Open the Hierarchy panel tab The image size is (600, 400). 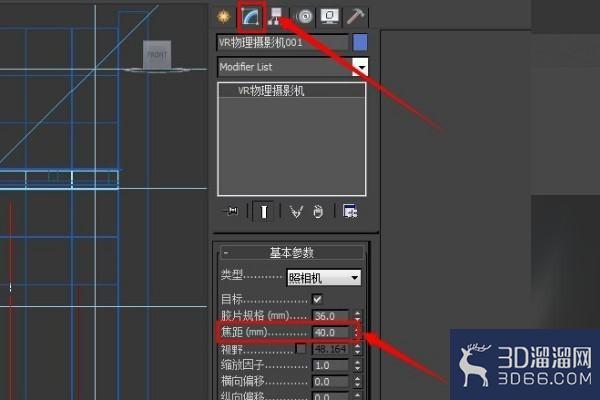point(276,16)
